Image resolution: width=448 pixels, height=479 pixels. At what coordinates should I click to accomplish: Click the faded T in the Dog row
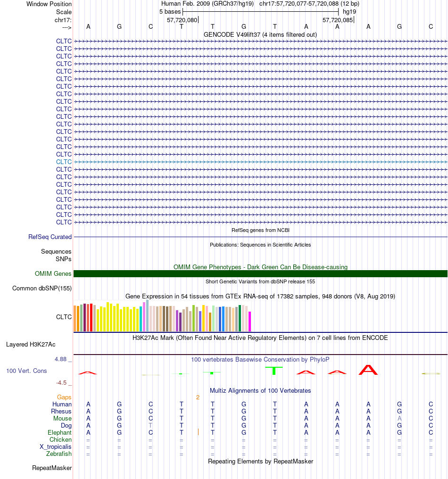click(150, 425)
